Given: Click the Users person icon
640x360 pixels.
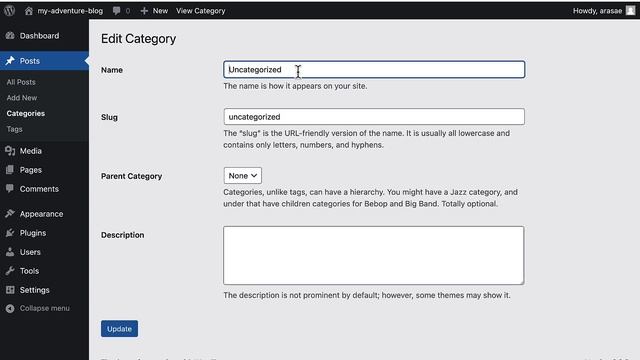Looking at the screenshot, I should (x=10, y=252).
